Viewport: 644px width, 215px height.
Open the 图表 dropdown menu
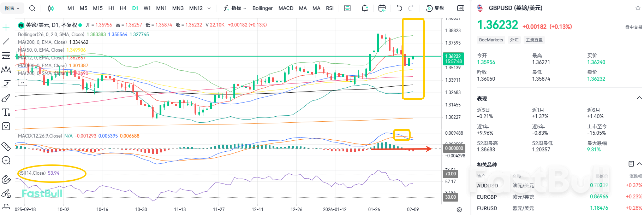click(x=12, y=8)
